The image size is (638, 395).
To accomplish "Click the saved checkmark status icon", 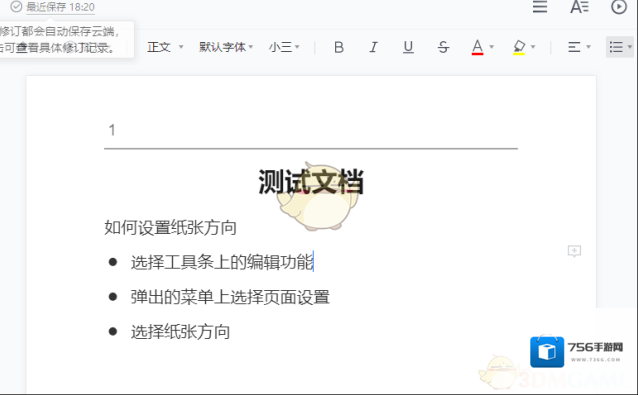I will [16, 7].
